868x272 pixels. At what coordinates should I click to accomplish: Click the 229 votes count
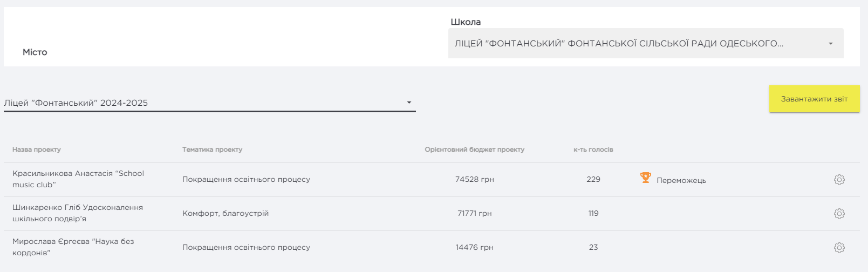pos(593,180)
